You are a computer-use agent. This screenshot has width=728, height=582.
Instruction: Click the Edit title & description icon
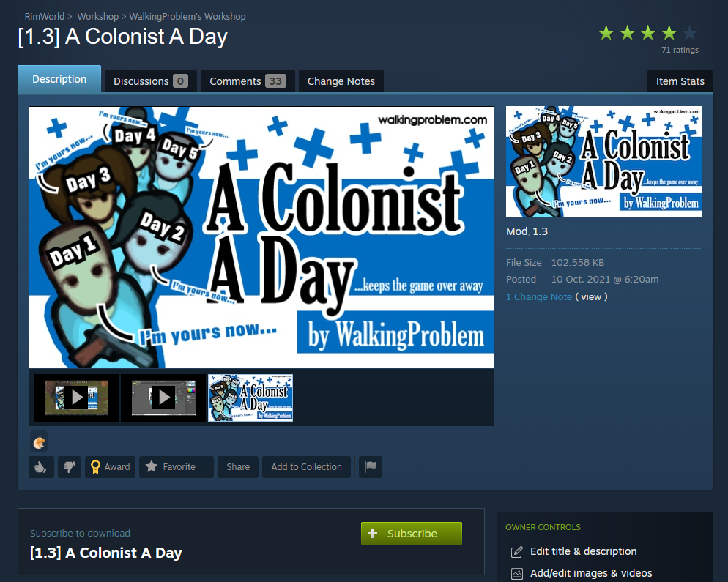click(x=517, y=552)
